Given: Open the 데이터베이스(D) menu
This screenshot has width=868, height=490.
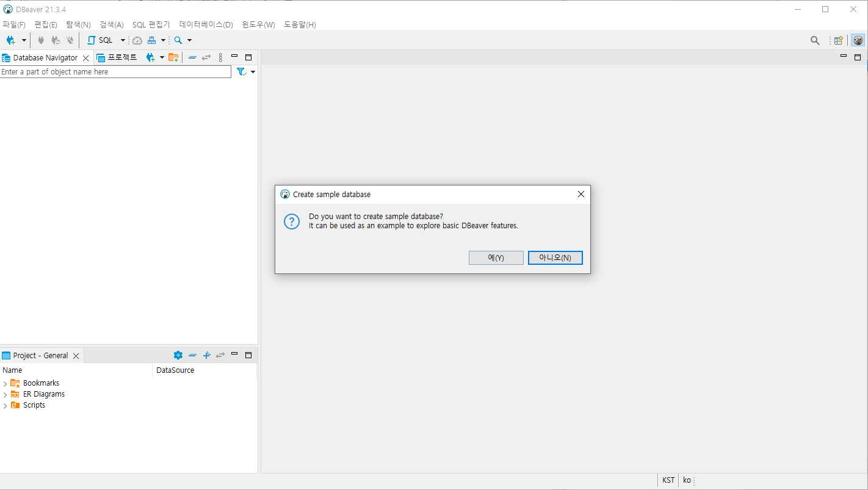Looking at the screenshot, I should (x=206, y=24).
